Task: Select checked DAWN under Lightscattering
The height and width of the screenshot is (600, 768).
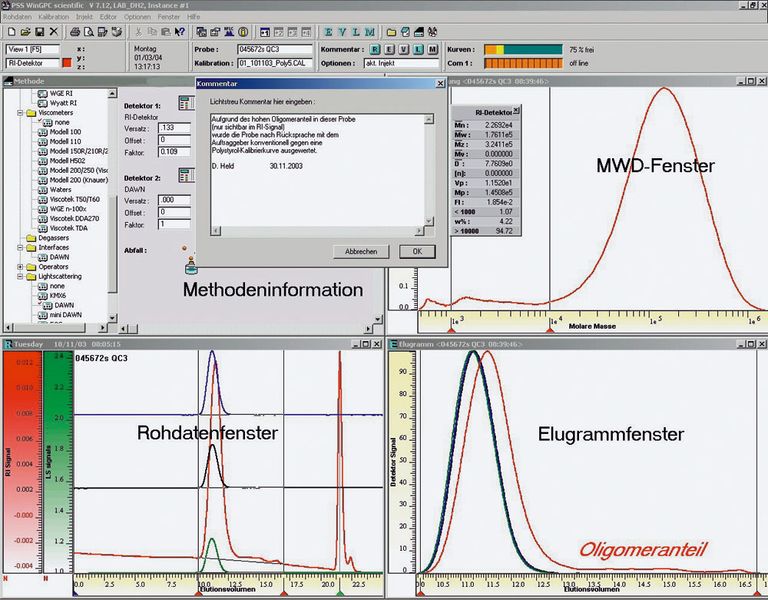Action: pos(64,305)
